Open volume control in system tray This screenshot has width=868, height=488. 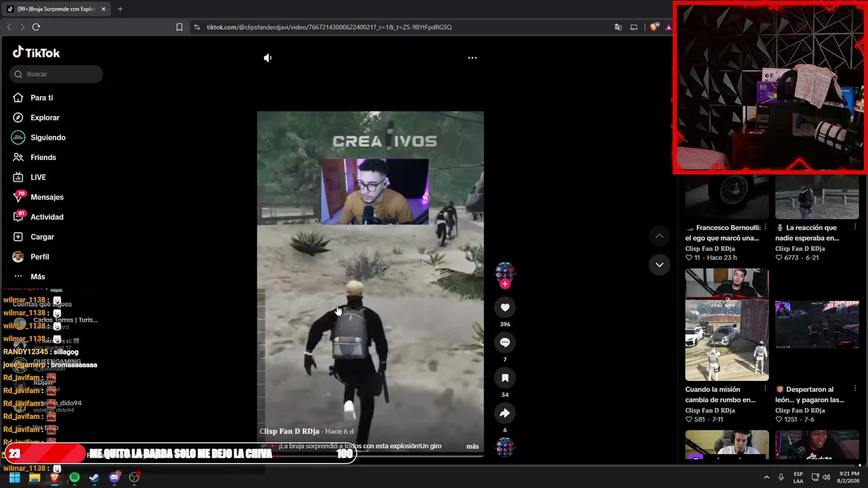click(x=826, y=478)
